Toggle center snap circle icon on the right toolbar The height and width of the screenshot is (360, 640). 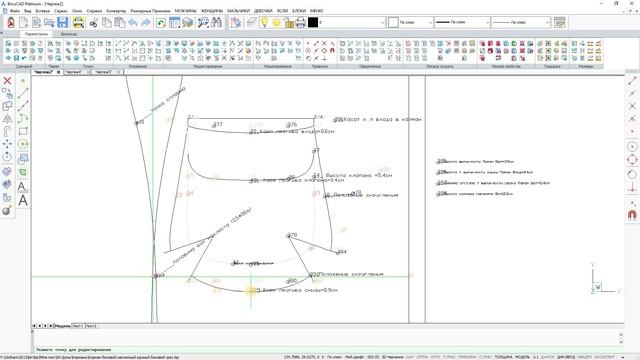632,147
